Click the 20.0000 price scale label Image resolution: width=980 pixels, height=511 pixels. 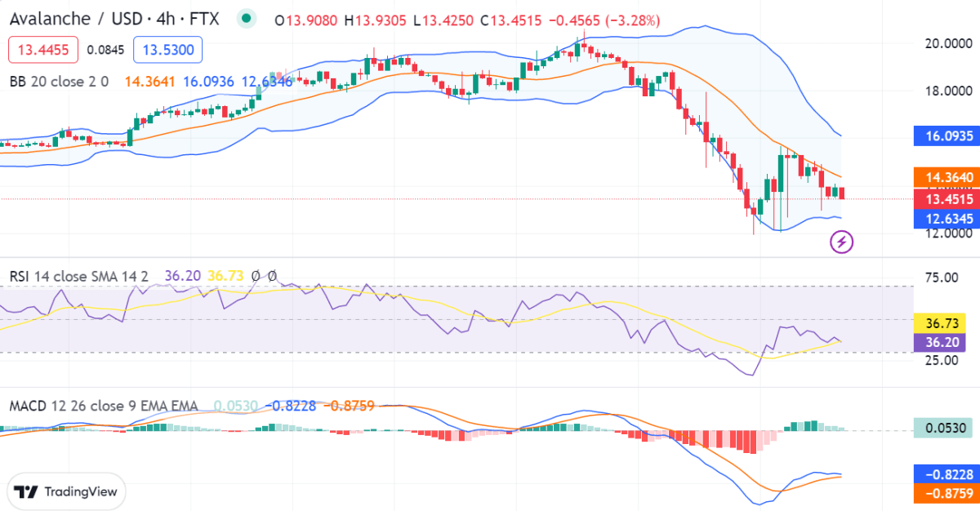tap(947, 43)
